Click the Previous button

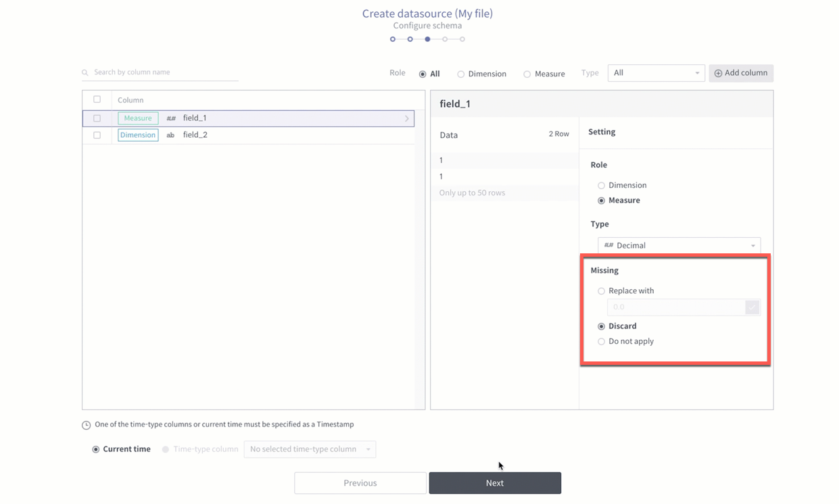point(360,482)
